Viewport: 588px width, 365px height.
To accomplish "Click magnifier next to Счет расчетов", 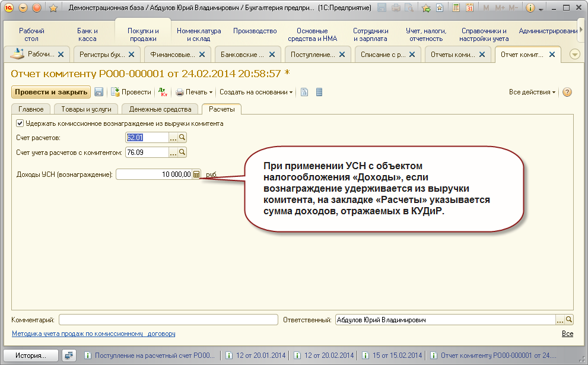I will tap(182, 138).
